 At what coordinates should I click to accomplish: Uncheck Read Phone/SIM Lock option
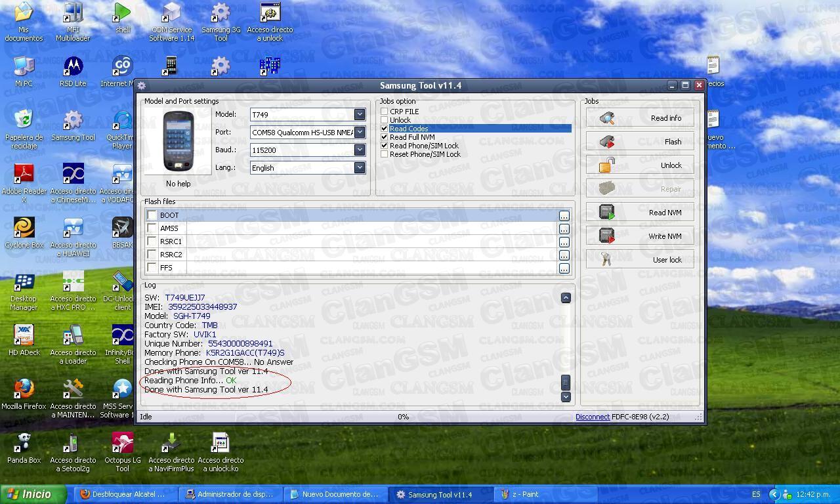tap(385, 146)
